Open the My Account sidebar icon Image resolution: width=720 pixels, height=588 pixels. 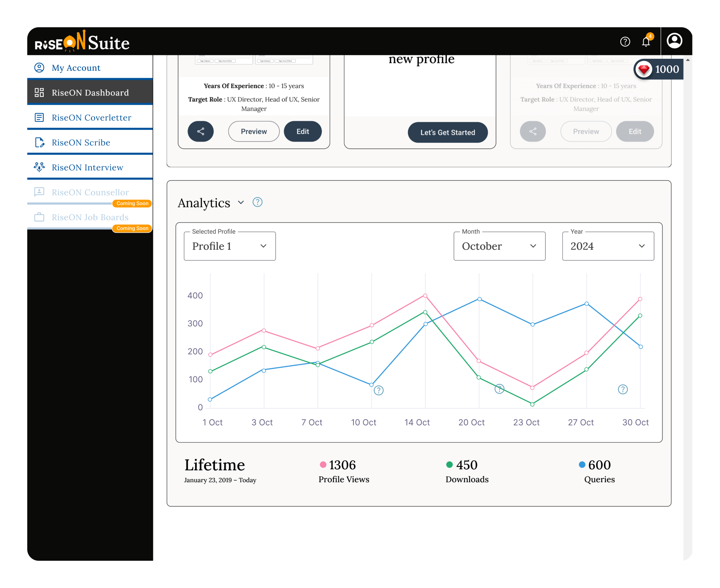(39, 67)
